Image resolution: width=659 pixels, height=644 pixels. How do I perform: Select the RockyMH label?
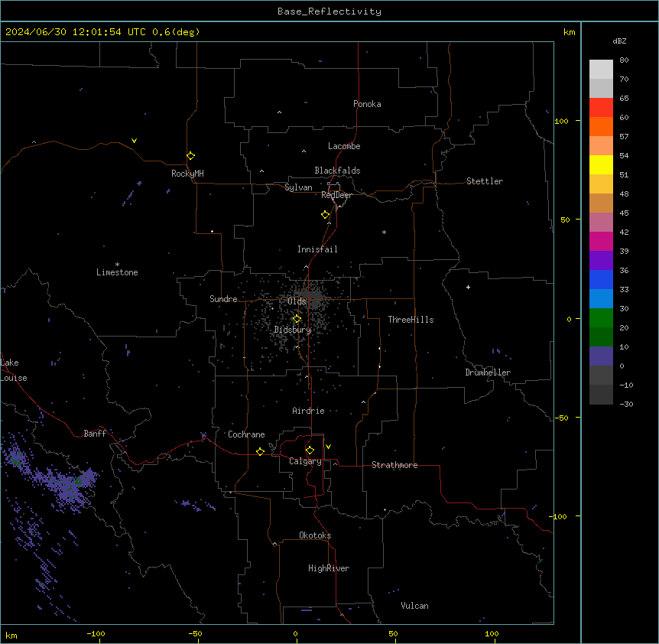187,174
